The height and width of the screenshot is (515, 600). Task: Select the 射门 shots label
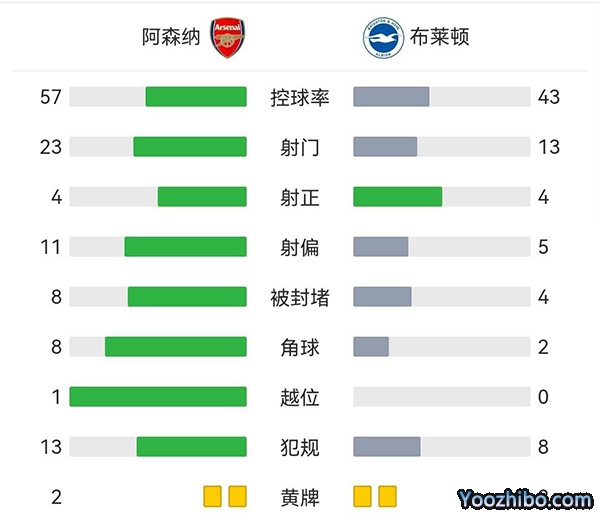tap(300, 147)
